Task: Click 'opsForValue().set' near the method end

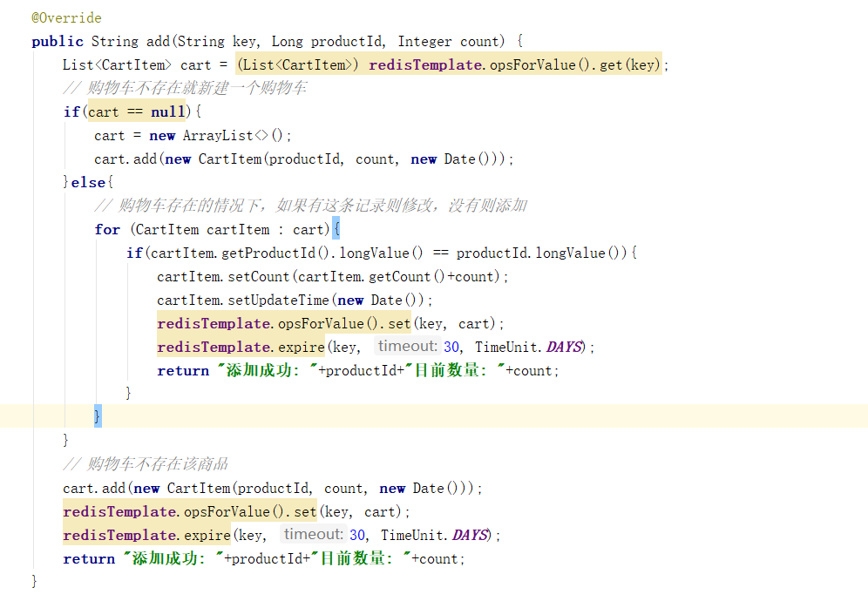Action: pyautogui.click(x=250, y=512)
